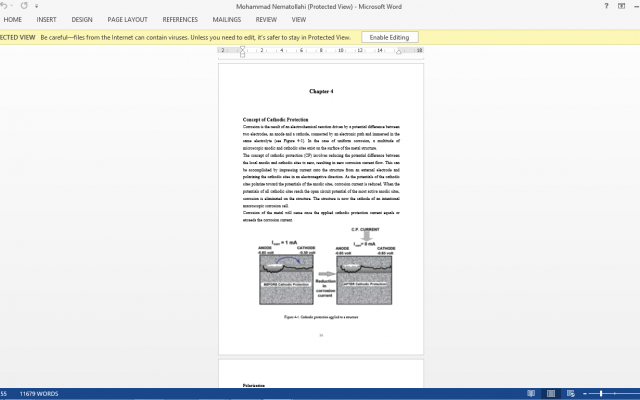The width and height of the screenshot is (640, 400).
Task: Click the PROTECTED VIEW label in yellow bar
Action: click(18, 37)
